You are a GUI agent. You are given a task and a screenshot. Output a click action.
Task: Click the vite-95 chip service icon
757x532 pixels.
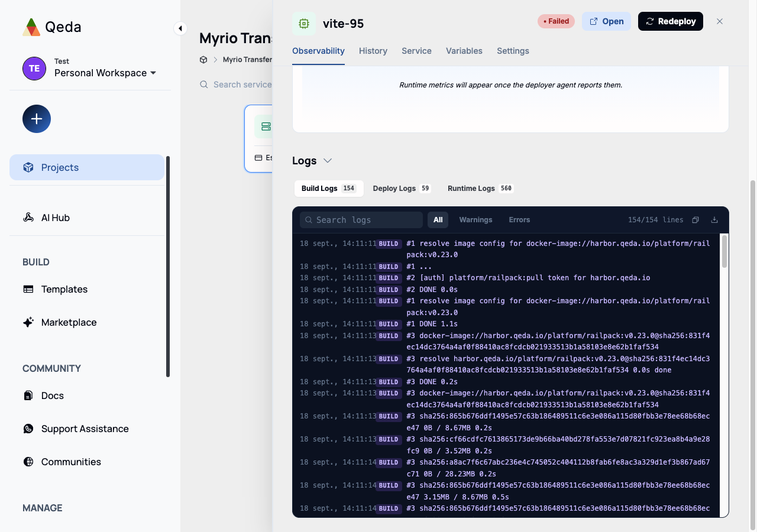304,24
